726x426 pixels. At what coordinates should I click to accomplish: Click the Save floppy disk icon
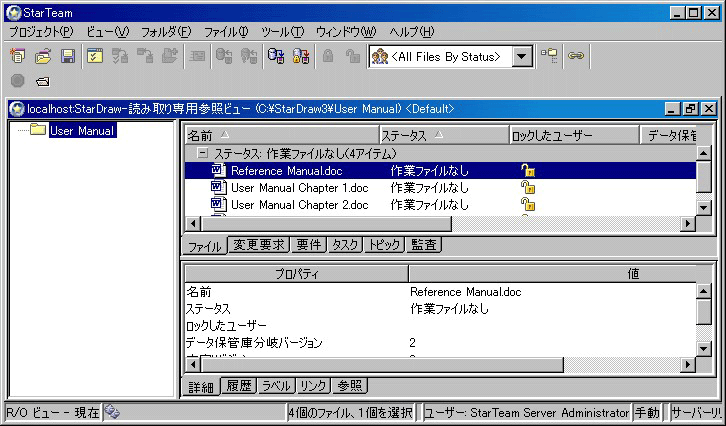pyautogui.click(x=68, y=56)
